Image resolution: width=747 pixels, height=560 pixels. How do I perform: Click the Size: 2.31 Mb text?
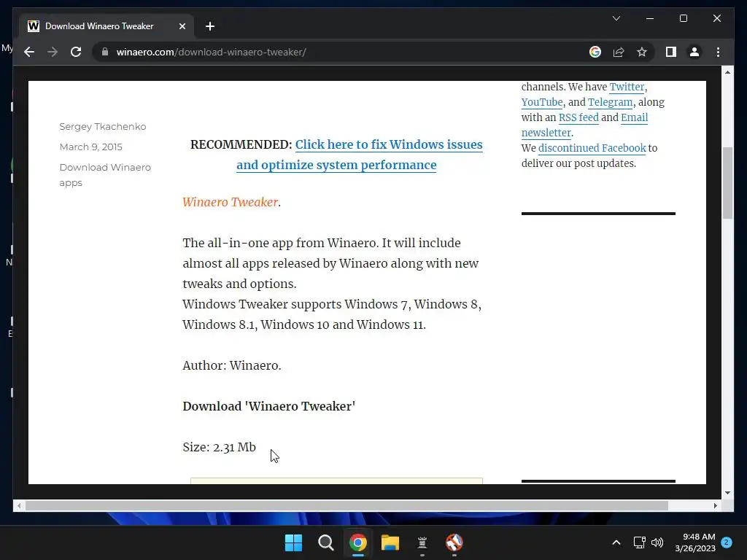coord(219,447)
